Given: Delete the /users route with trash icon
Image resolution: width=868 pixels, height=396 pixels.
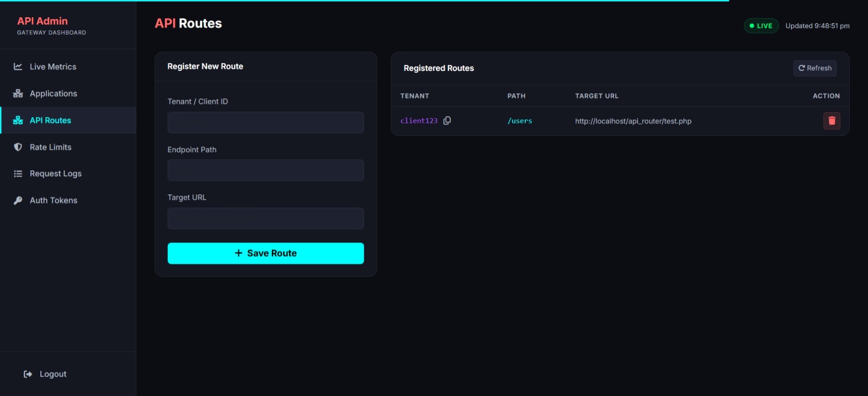Looking at the screenshot, I should (832, 121).
